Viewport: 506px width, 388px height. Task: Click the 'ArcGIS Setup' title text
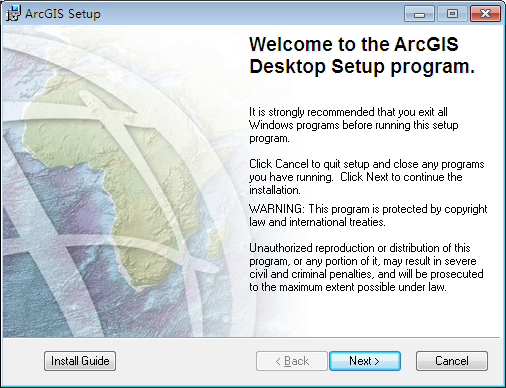click(x=63, y=14)
